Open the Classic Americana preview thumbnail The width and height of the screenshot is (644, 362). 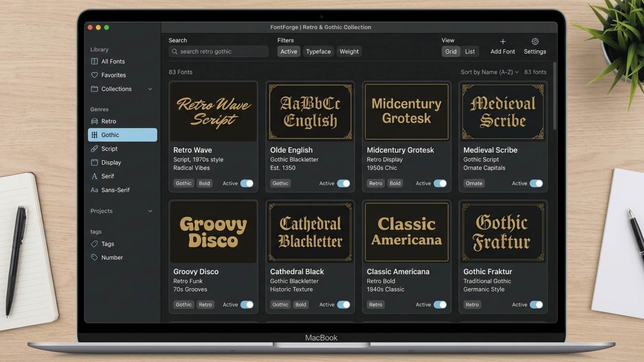tap(407, 232)
